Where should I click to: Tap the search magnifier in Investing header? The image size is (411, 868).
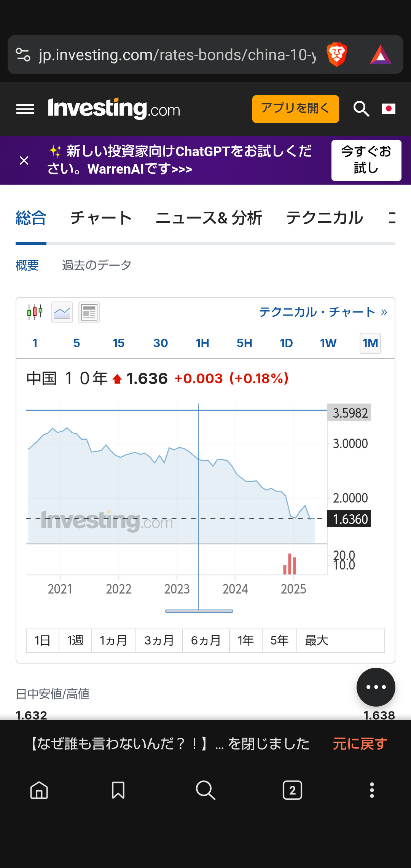[x=361, y=109]
